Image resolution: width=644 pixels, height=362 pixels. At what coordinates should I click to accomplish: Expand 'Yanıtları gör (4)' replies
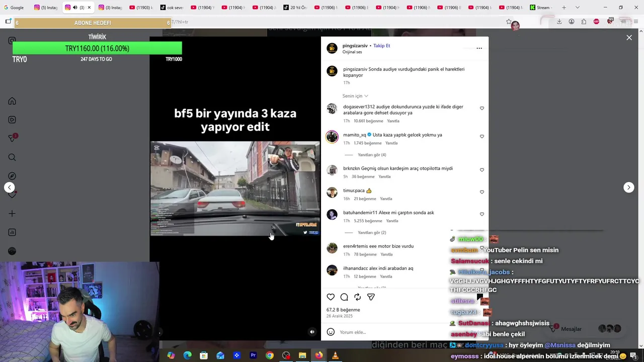[372, 155]
